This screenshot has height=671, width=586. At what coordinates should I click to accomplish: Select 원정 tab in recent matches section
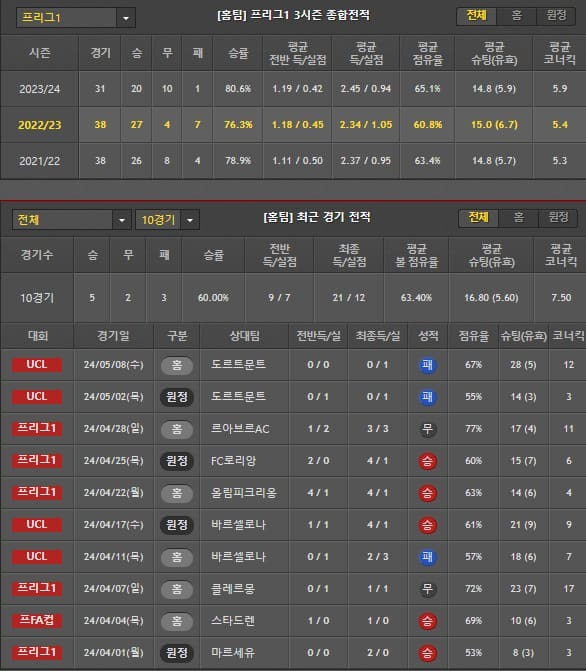click(x=558, y=217)
